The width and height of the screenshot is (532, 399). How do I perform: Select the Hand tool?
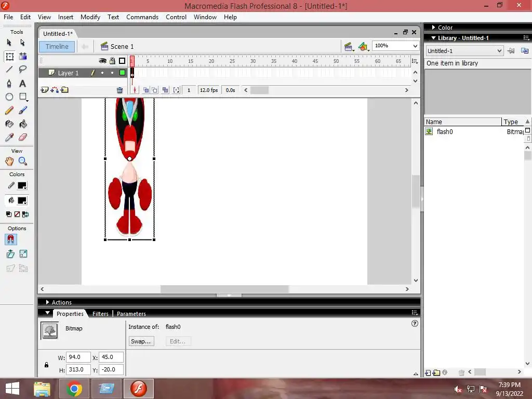pyautogui.click(x=9, y=161)
